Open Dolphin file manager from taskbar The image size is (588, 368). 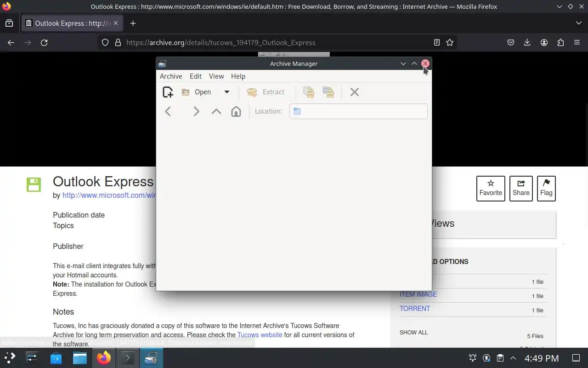(x=80, y=357)
